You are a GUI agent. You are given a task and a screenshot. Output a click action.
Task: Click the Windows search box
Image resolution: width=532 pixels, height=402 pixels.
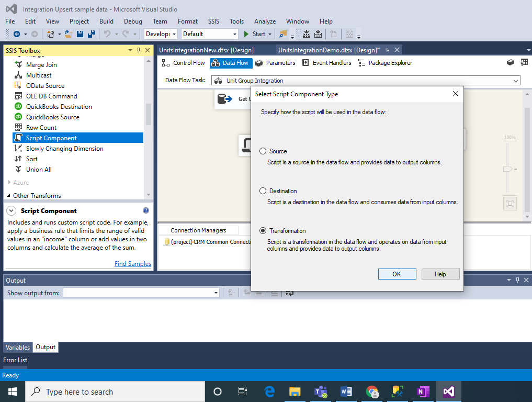click(x=115, y=392)
